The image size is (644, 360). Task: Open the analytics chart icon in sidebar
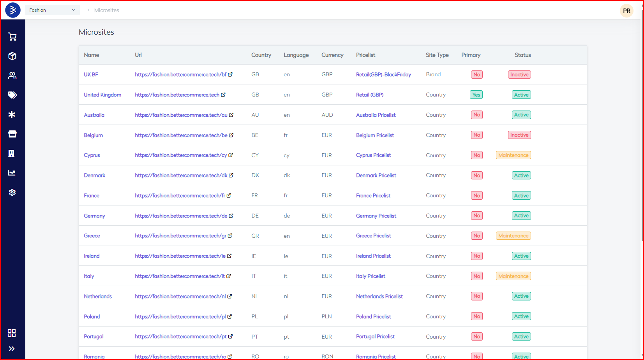pyautogui.click(x=12, y=173)
